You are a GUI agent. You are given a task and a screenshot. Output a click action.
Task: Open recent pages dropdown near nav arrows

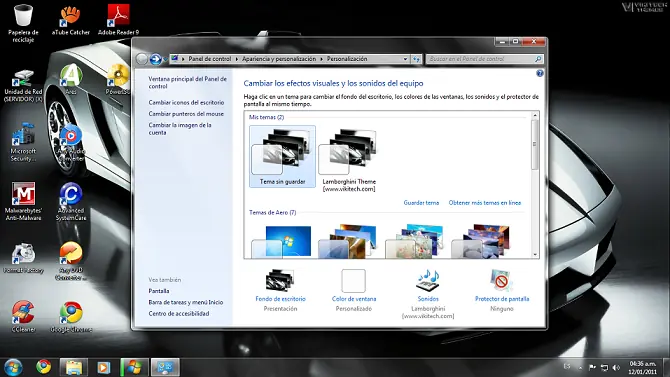pyautogui.click(x=165, y=59)
